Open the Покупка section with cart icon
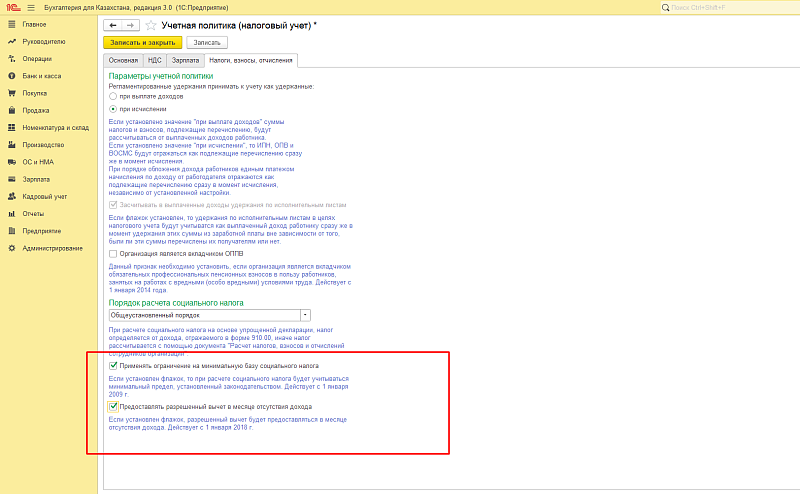The height and width of the screenshot is (494, 800). pyautogui.click(x=34, y=93)
